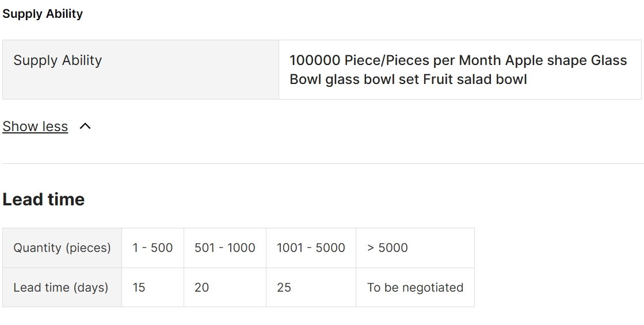This screenshot has height=325, width=644.
Task: Select the Lead time (days) header cell
Action: [62, 287]
